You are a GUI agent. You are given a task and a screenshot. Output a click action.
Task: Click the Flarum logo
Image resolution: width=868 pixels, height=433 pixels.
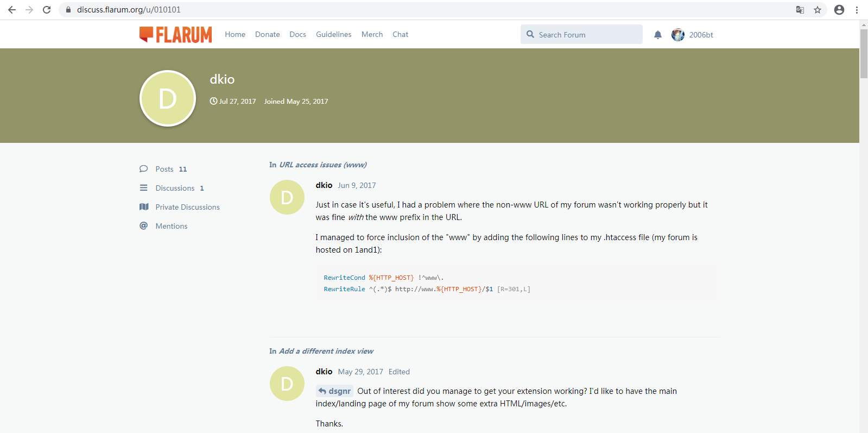pos(176,34)
